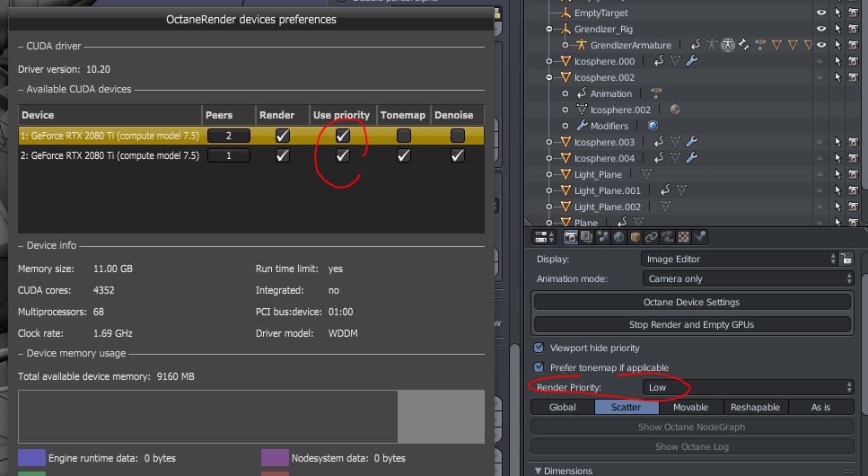Screen dimensions: 868x476
Task: Click the wrench modifier icon on Icosphere.003 row
Action: tap(691, 142)
